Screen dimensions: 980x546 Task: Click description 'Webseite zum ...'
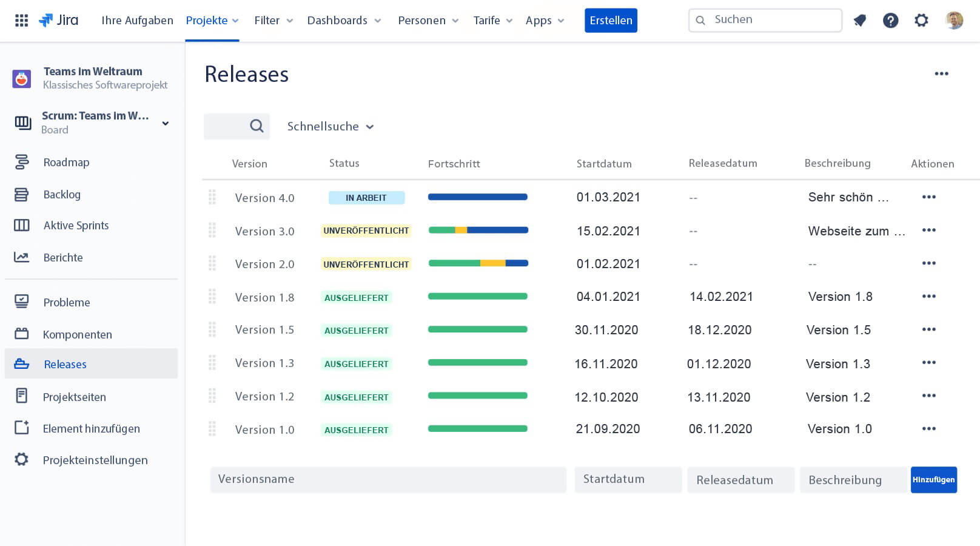coord(856,231)
